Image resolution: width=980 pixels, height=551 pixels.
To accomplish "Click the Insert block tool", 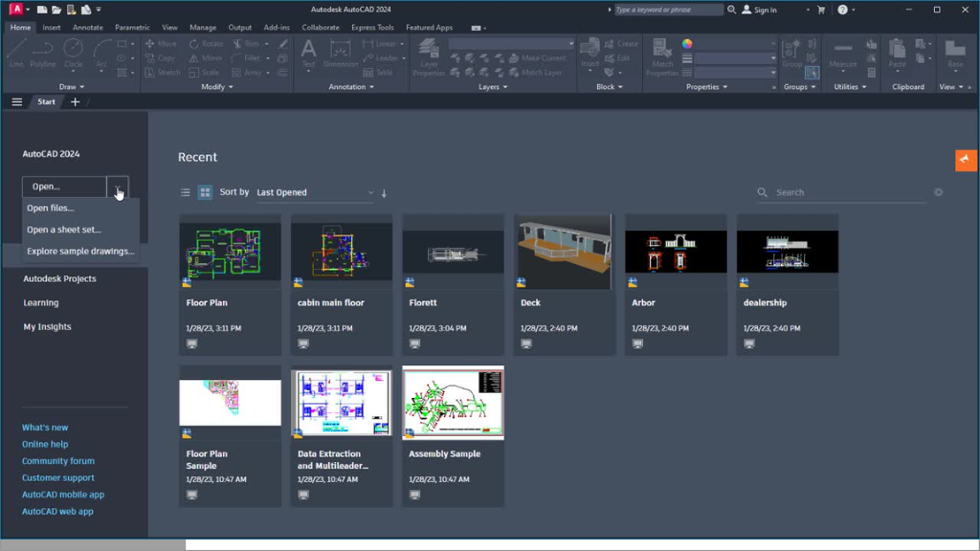I will 590,53.
